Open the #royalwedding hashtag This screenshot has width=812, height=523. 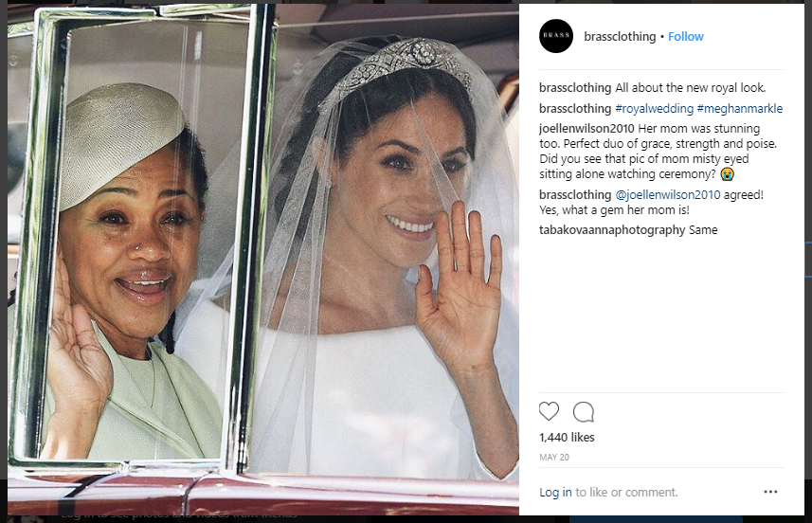point(654,109)
